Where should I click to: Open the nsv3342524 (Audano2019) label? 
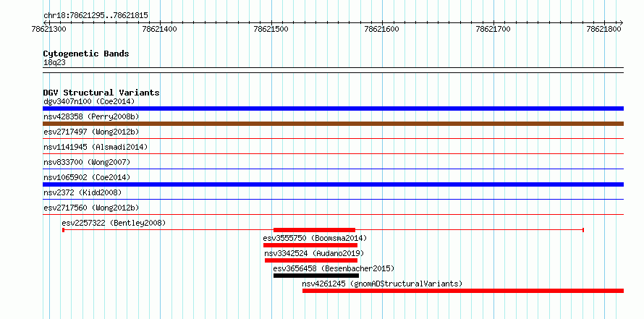coord(314,253)
